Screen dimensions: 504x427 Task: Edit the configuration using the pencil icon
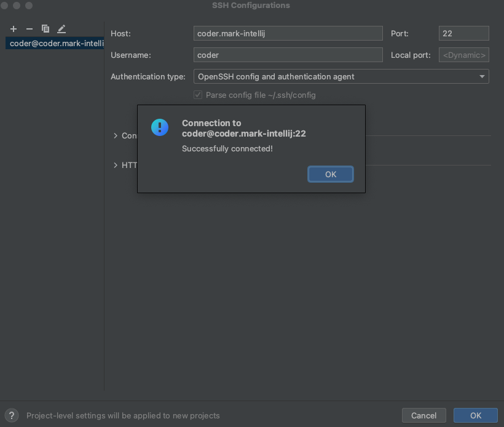click(x=61, y=28)
